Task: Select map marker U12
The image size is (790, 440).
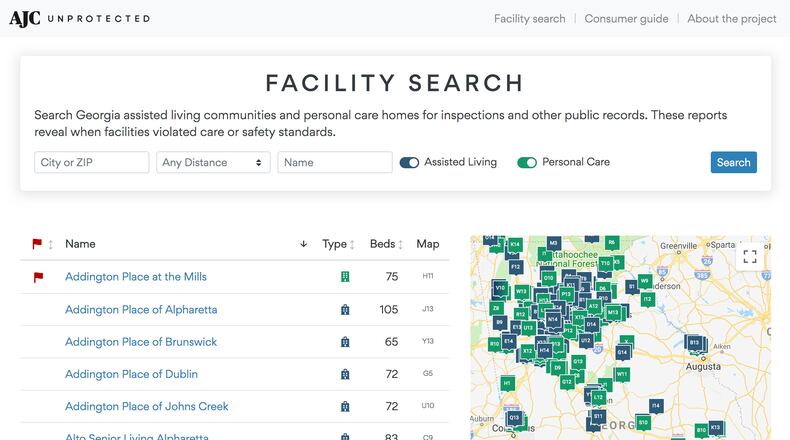Action: click(x=585, y=341)
